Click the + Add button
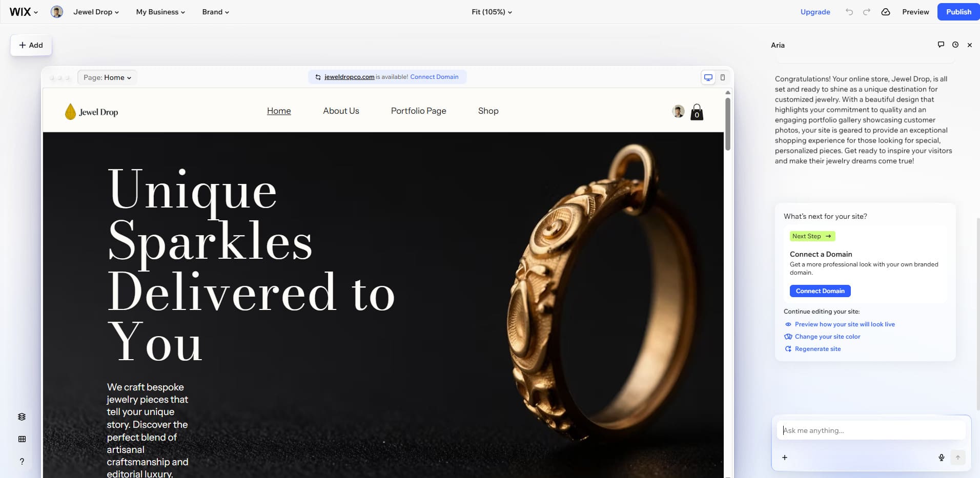 [31, 45]
